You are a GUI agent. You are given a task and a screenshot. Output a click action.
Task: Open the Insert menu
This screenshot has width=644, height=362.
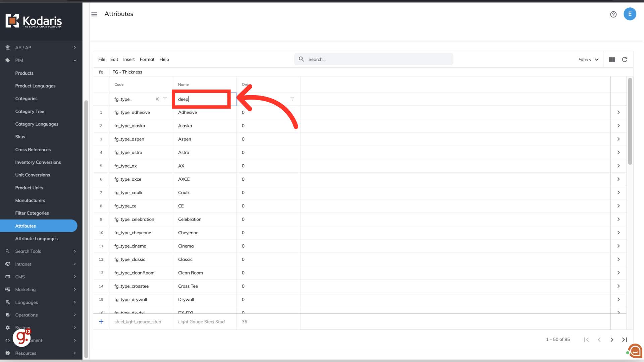pyautogui.click(x=129, y=59)
